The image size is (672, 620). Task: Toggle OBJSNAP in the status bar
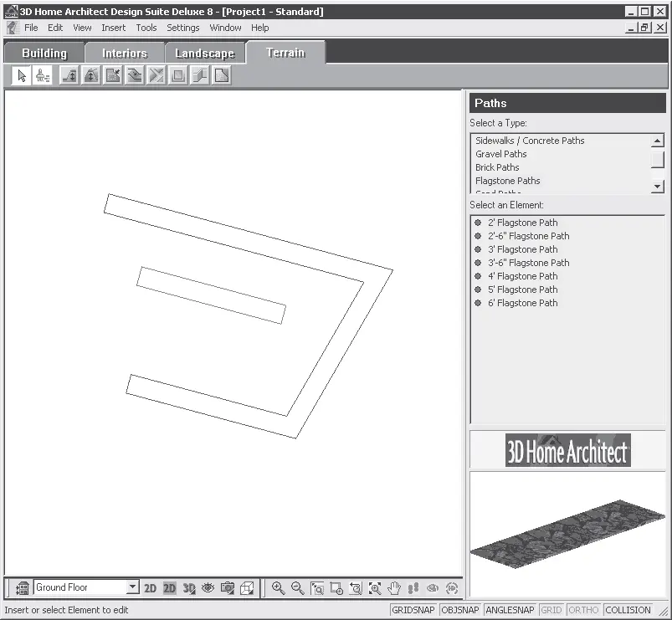coord(460,610)
